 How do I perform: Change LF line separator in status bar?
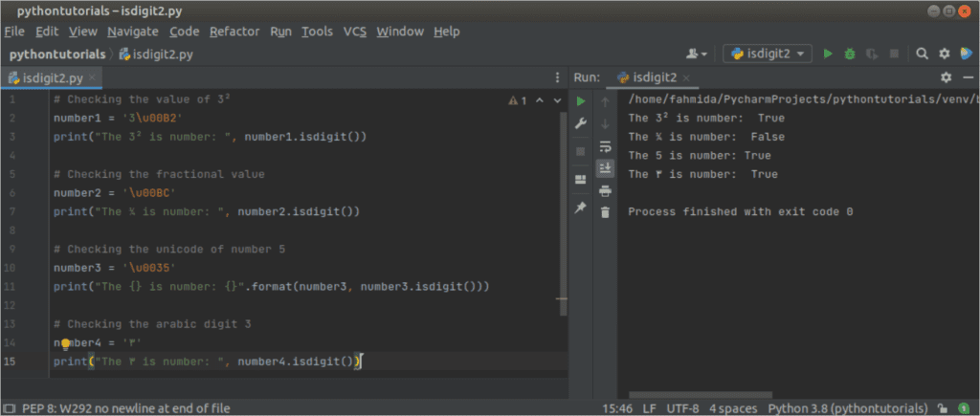click(x=650, y=408)
